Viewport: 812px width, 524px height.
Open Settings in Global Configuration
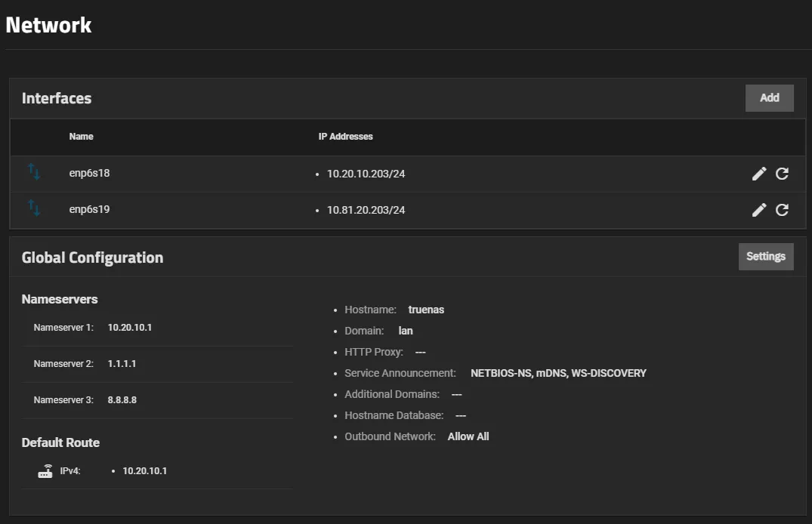766,256
